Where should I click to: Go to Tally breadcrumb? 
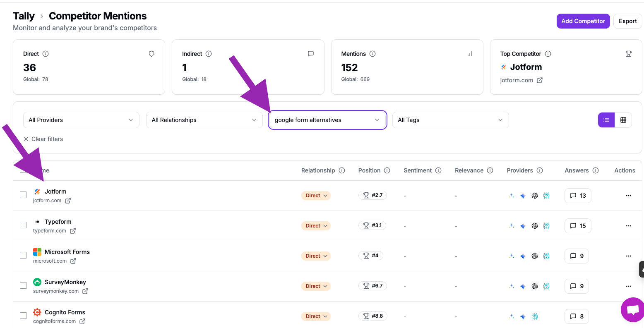click(24, 16)
